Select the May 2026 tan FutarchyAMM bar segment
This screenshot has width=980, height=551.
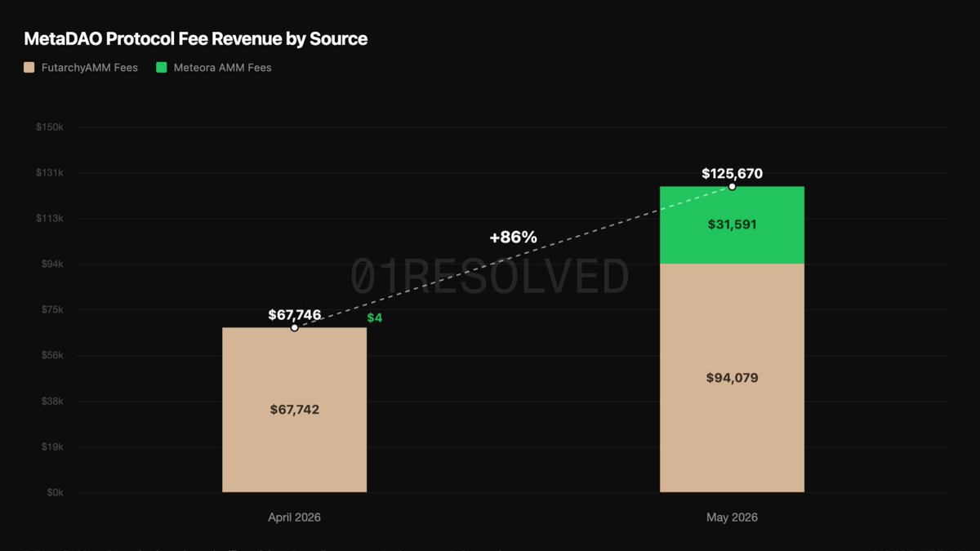point(732,378)
